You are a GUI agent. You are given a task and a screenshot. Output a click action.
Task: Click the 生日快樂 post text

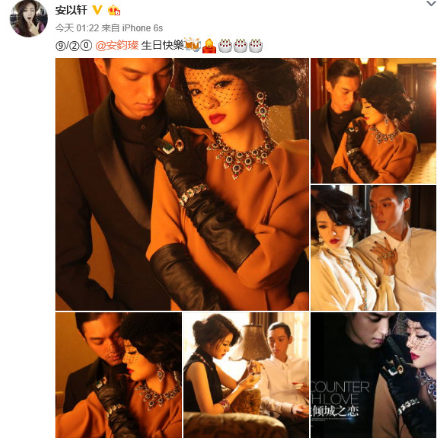pos(162,45)
